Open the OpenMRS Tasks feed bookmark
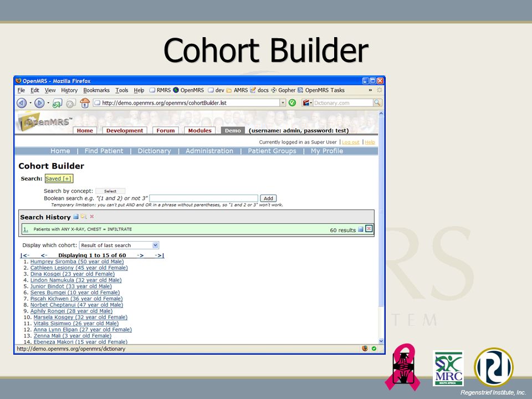532x399 pixels. click(321, 90)
